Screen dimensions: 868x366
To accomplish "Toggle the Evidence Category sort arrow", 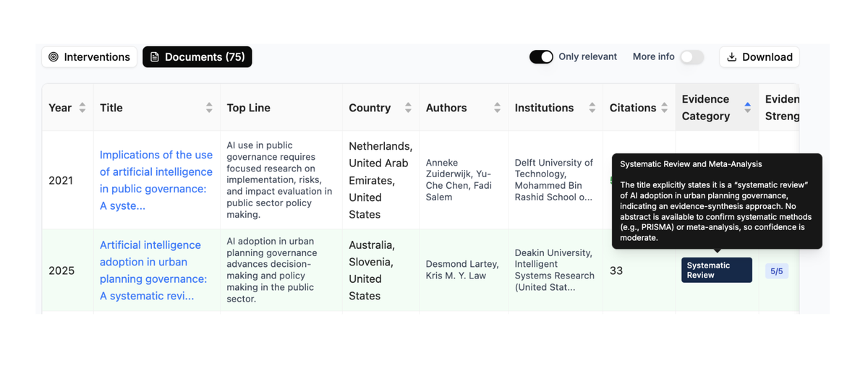I will (747, 108).
